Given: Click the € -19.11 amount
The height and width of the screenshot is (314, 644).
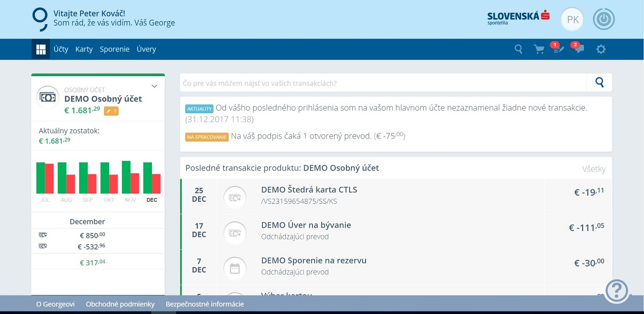Looking at the screenshot, I should (589, 192).
